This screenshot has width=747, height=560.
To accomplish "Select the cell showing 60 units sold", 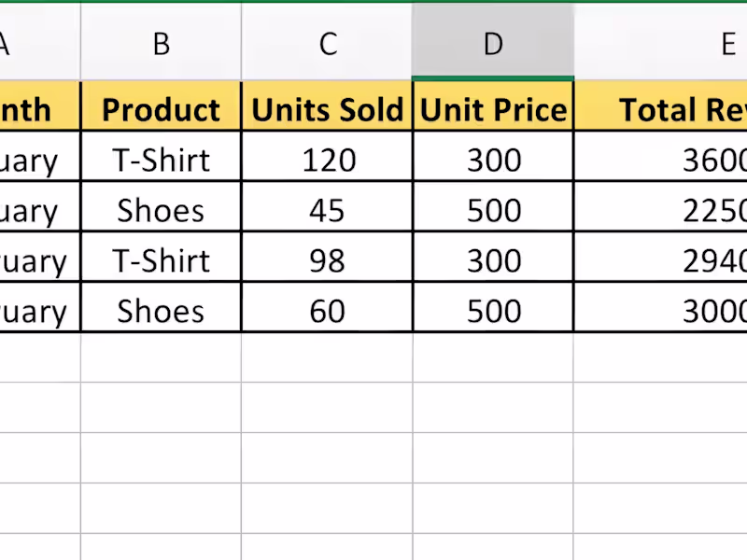I will 327,311.
